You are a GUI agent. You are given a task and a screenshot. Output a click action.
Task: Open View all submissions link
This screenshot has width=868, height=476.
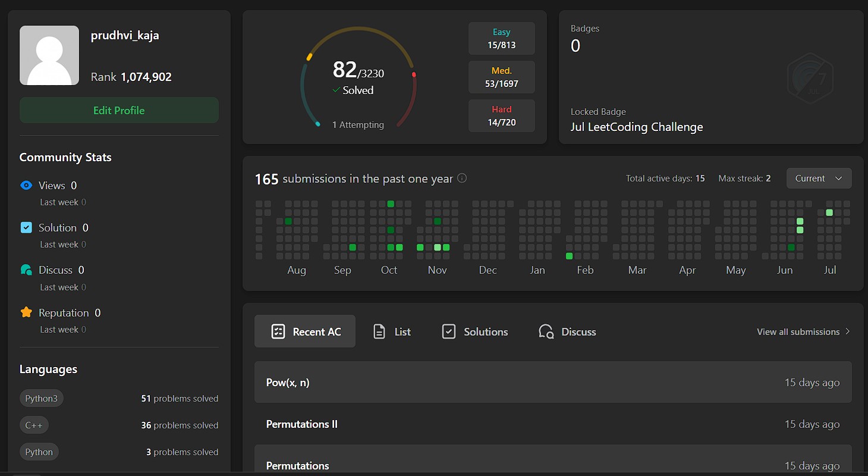pyautogui.click(x=803, y=331)
